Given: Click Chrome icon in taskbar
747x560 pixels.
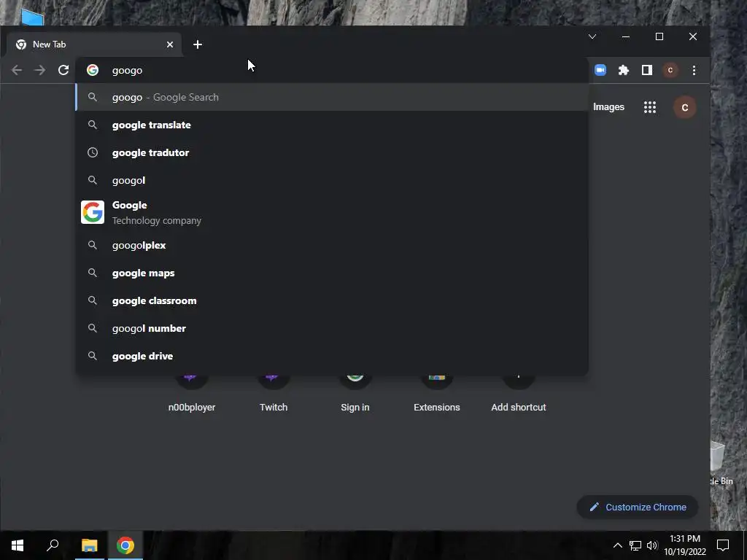Looking at the screenshot, I should click(125, 545).
